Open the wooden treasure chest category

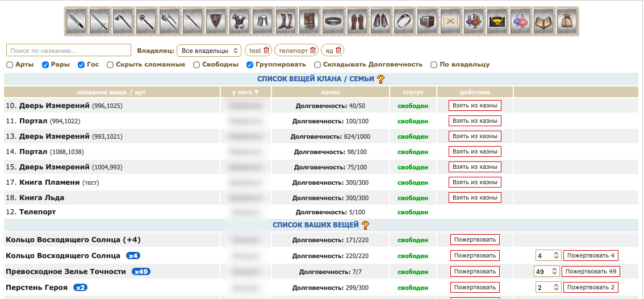(x=427, y=22)
